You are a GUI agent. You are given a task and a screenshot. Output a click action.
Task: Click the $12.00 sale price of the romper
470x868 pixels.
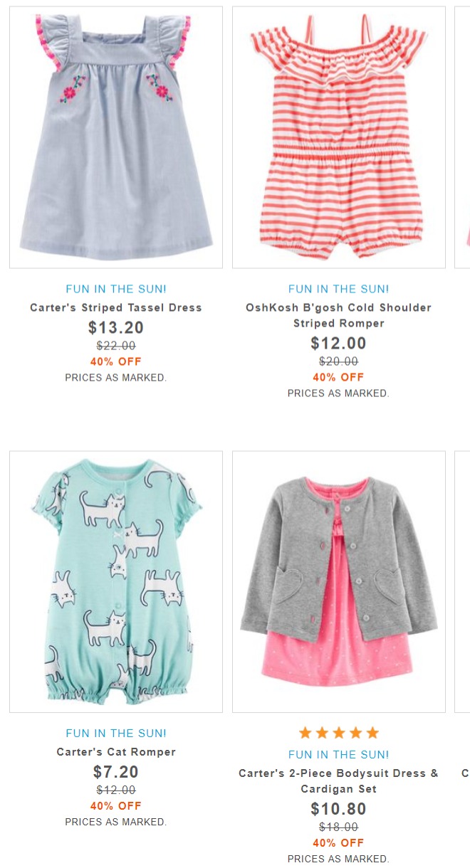[x=339, y=344]
